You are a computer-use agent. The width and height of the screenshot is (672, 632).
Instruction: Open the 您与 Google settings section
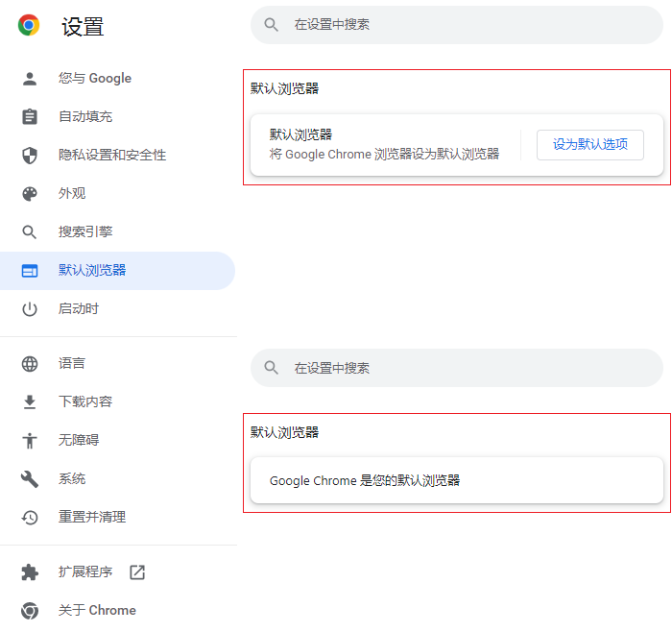[x=117, y=79]
